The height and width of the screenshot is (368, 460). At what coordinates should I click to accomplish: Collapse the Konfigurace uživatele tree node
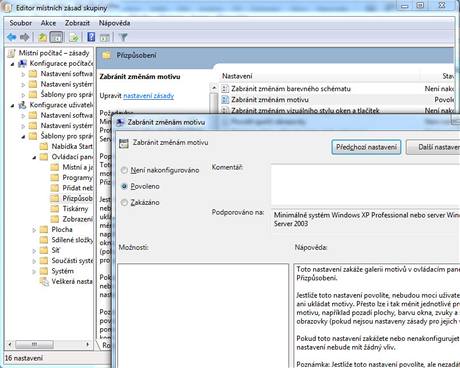[13, 105]
